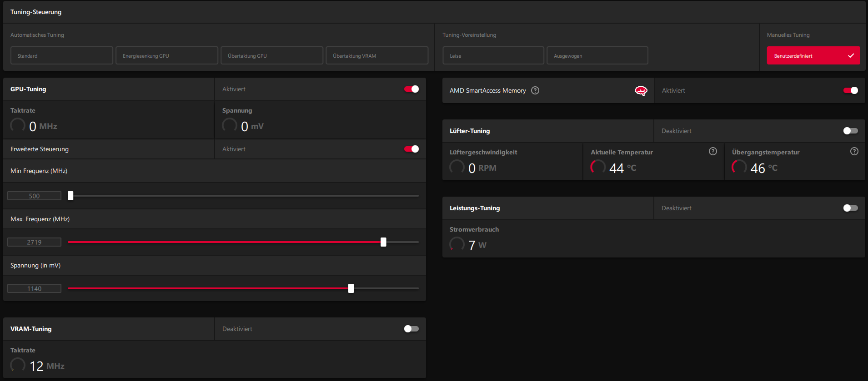Screen dimensions: 868x381
Task: Click the Lüftergeschwindigkeit gauge dial
Action: (x=457, y=167)
